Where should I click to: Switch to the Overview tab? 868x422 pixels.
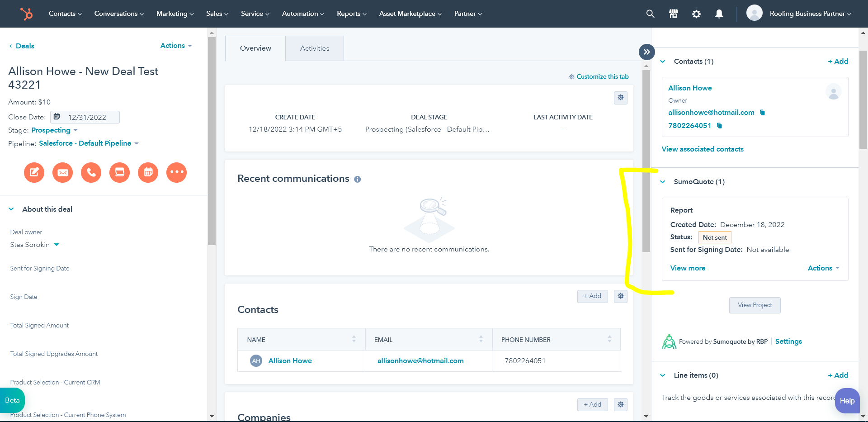[x=255, y=48]
